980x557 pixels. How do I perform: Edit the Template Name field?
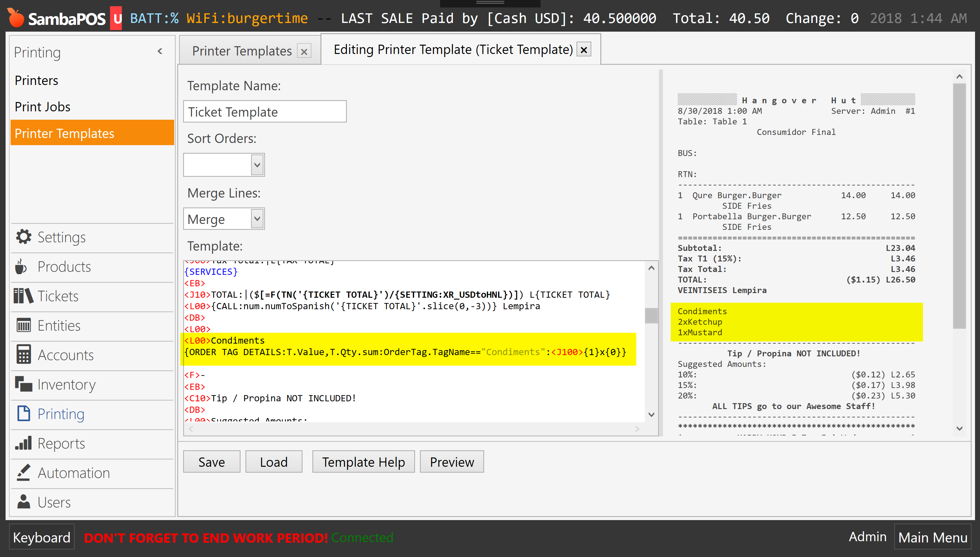click(265, 112)
